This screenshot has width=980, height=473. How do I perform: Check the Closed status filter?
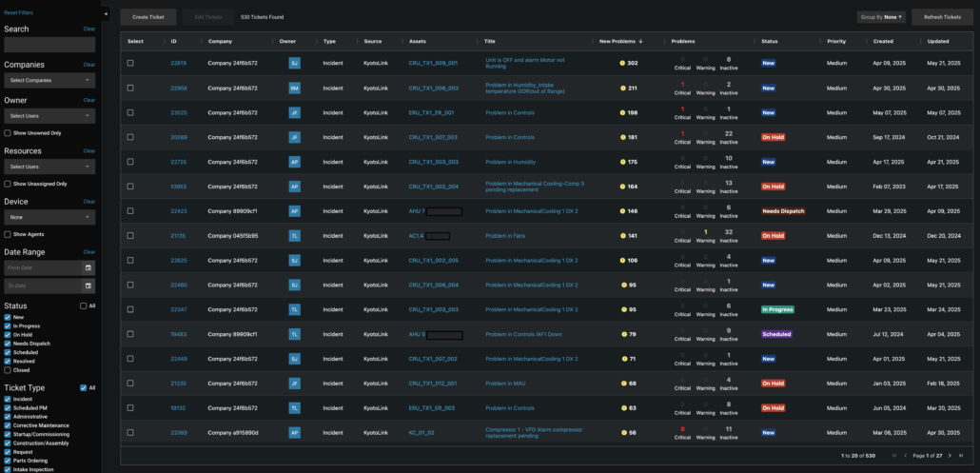point(8,370)
